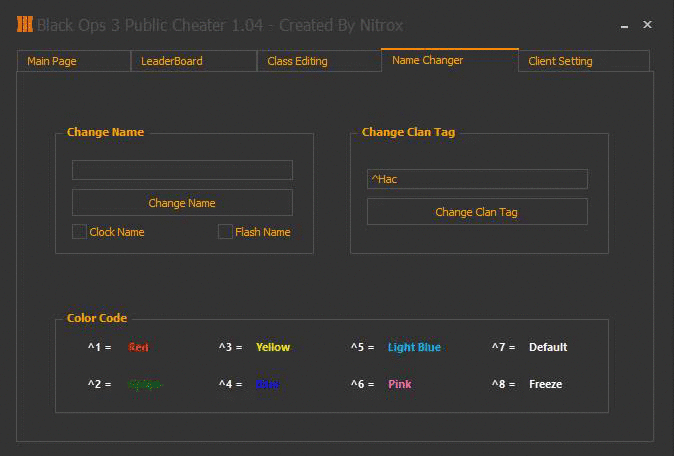Click the Change Name button

pos(182,202)
